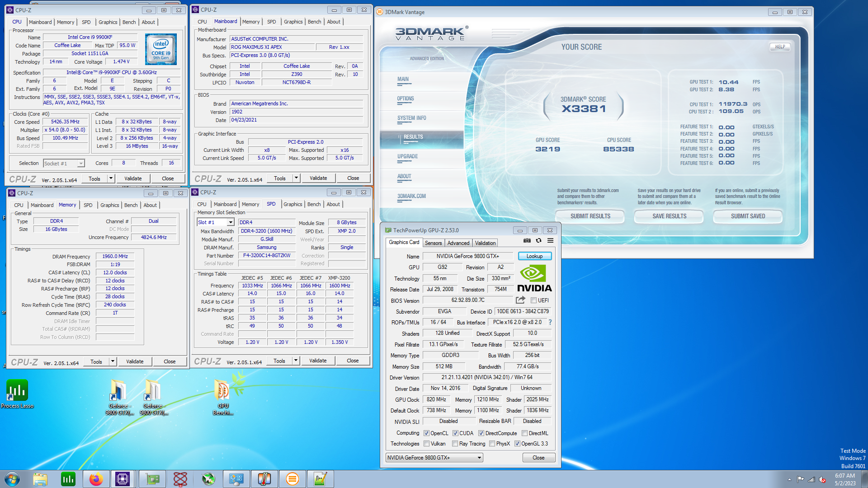The width and height of the screenshot is (868, 488).
Task: Click the purple CPU-Z chip taskbar icon
Action: tap(123, 479)
